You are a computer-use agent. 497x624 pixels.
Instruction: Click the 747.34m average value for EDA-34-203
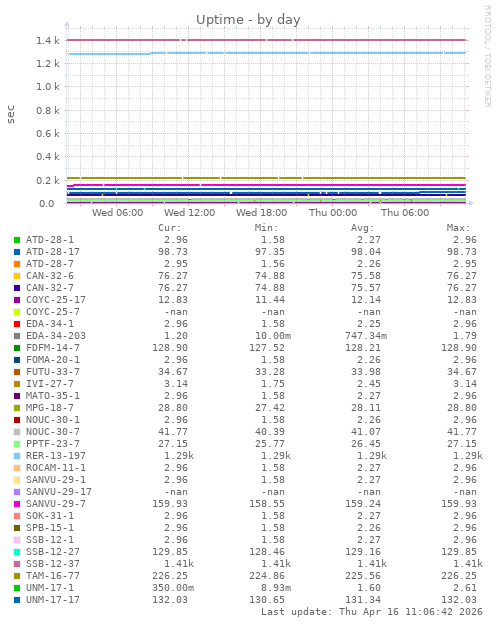coord(366,336)
